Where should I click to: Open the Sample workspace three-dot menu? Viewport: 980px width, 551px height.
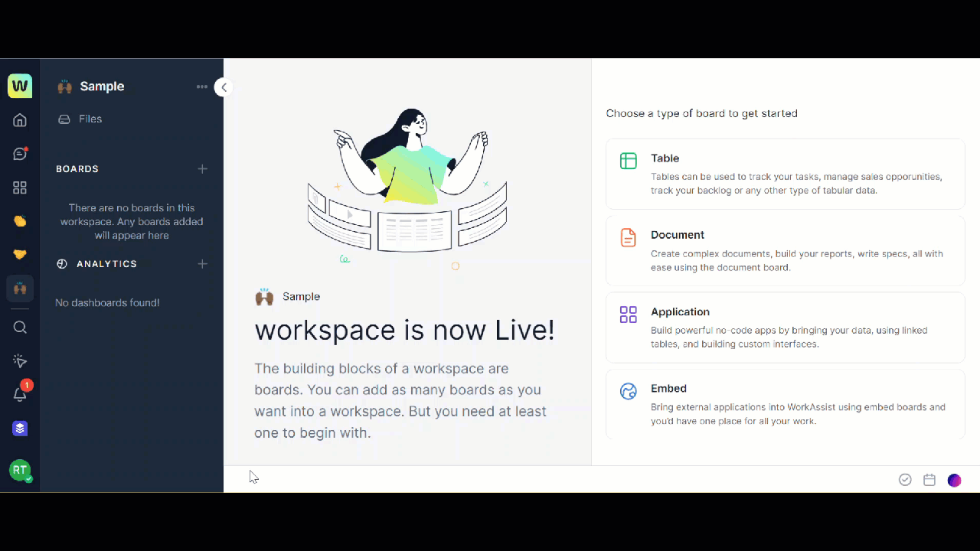click(202, 86)
